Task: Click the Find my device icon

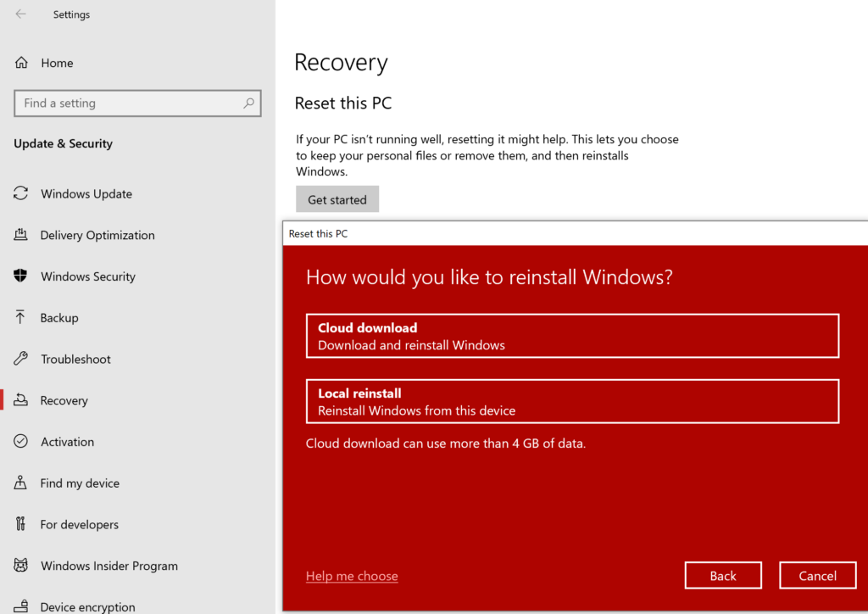Action: point(20,483)
